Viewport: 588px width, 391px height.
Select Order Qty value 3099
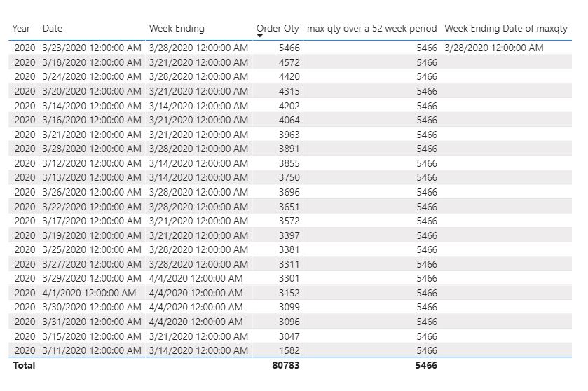pyautogui.click(x=289, y=308)
